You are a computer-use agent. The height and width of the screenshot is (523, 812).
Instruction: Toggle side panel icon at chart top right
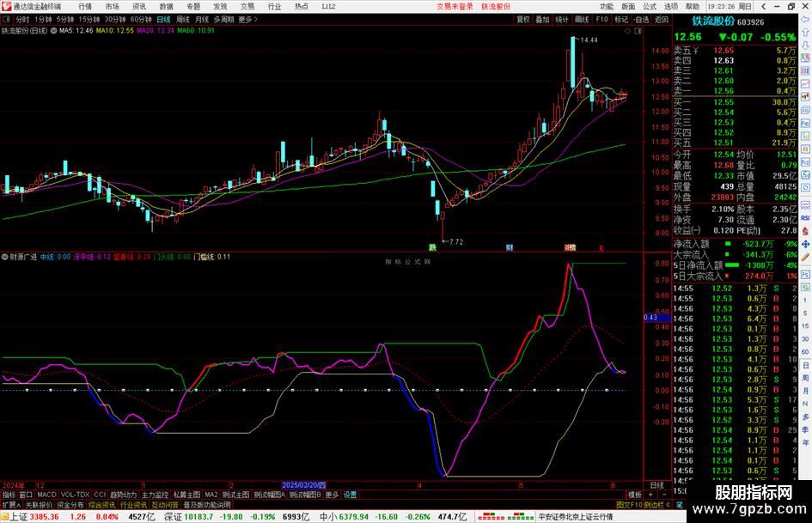(638, 31)
